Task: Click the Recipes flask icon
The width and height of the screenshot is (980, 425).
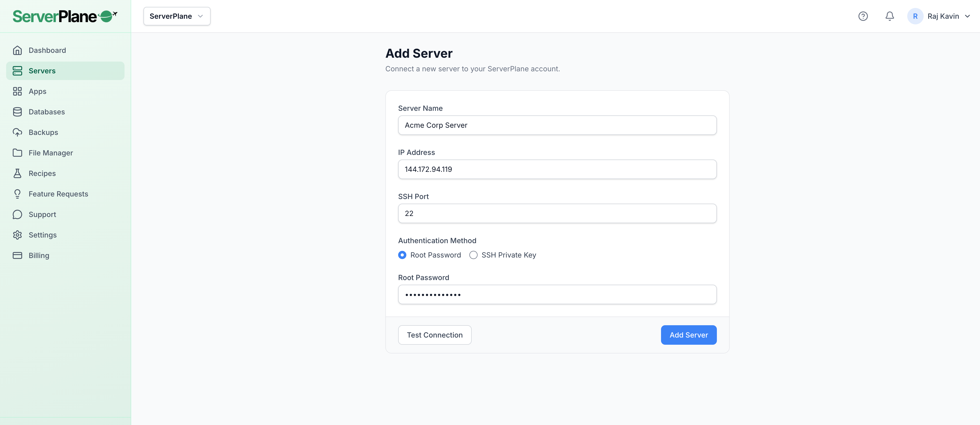Action: click(x=17, y=174)
